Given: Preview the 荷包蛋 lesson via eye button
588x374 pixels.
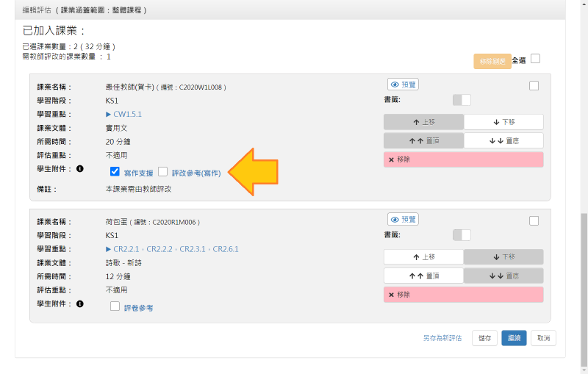Looking at the screenshot, I should pos(403,219).
